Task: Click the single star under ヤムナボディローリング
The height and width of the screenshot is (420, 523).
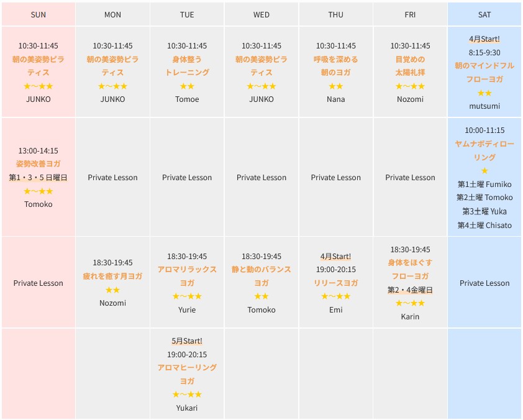Action: point(484,171)
